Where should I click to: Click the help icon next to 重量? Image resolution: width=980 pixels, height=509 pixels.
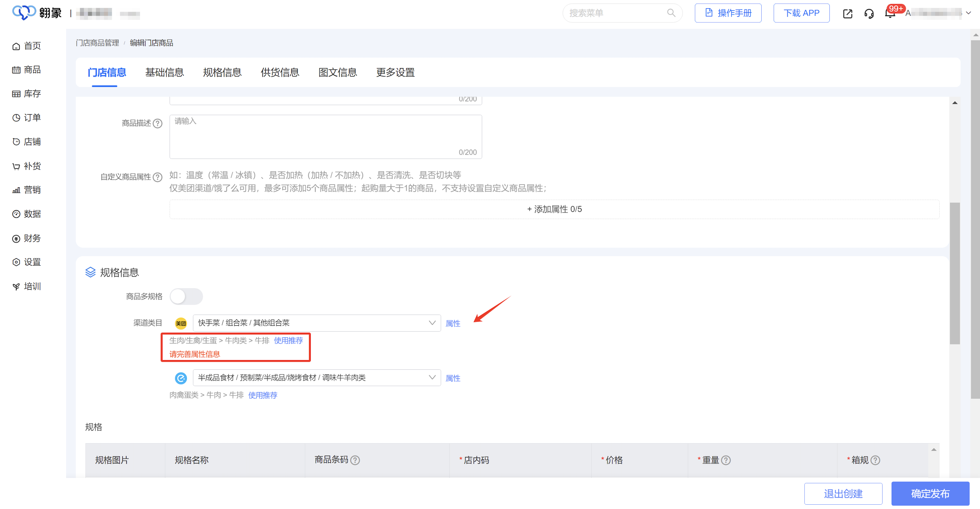(x=726, y=460)
